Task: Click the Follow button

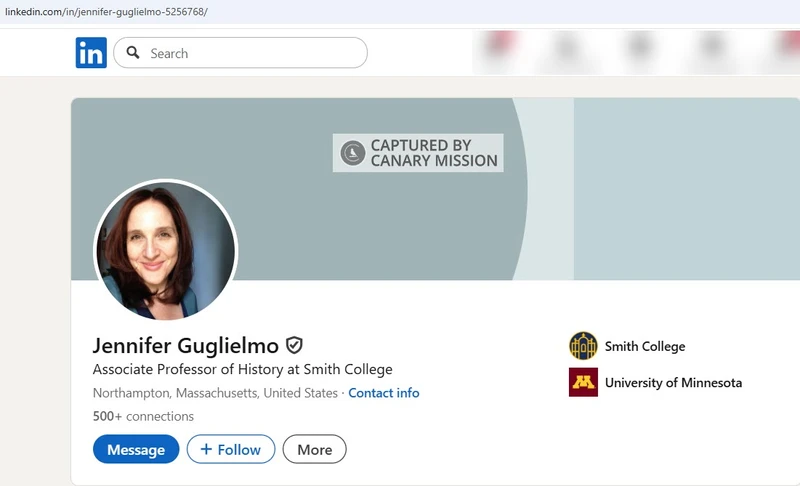Action: (231, 449)
